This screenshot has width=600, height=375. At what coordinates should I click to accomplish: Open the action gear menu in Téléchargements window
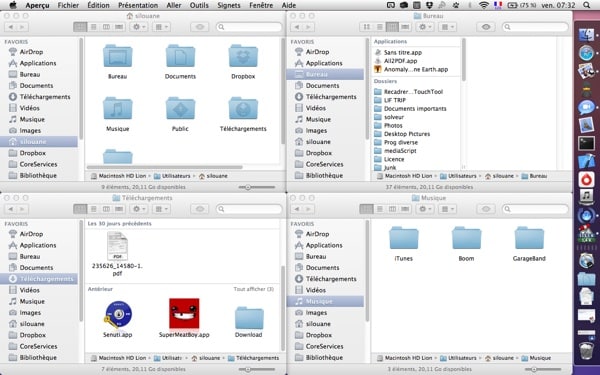(x=139, y=209)
